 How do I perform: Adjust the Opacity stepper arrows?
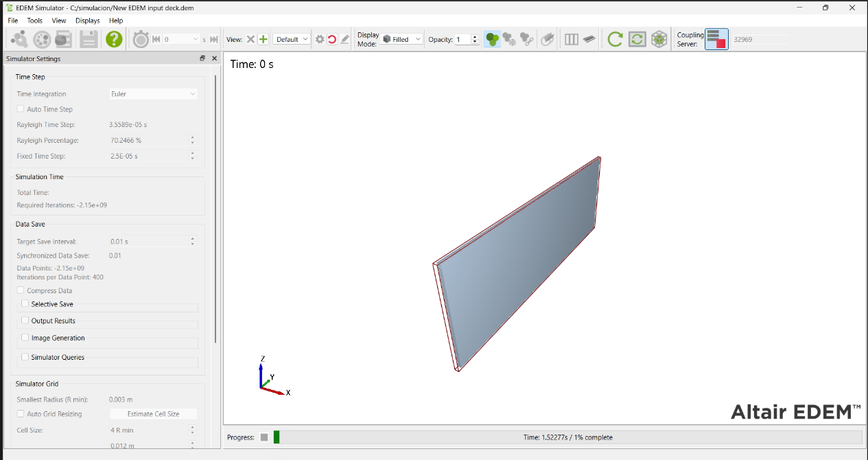(x=475, y=40)
